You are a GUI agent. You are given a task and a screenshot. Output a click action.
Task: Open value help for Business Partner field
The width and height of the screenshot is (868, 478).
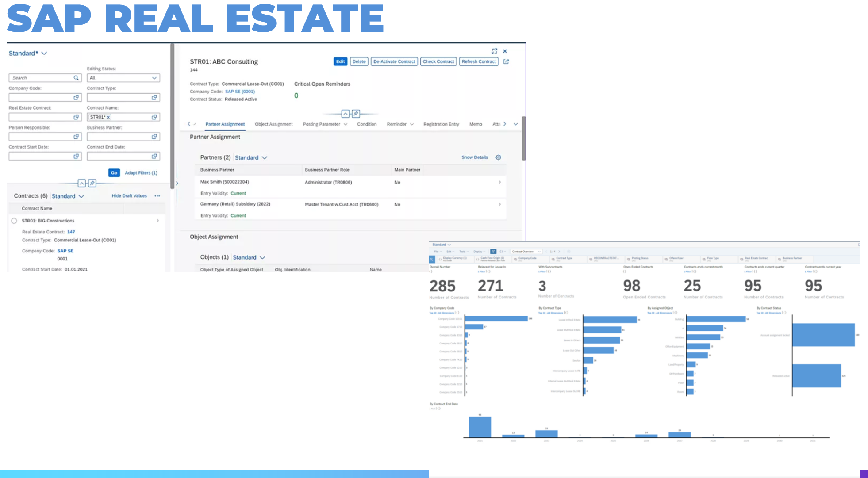pyautogui.click(x=154, y=137)
